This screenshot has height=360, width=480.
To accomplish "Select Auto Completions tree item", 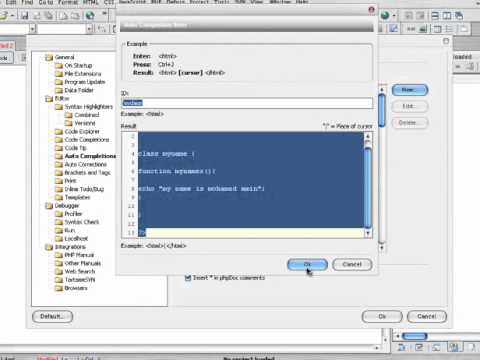I will pyautogui.click(x=90, y=156).
